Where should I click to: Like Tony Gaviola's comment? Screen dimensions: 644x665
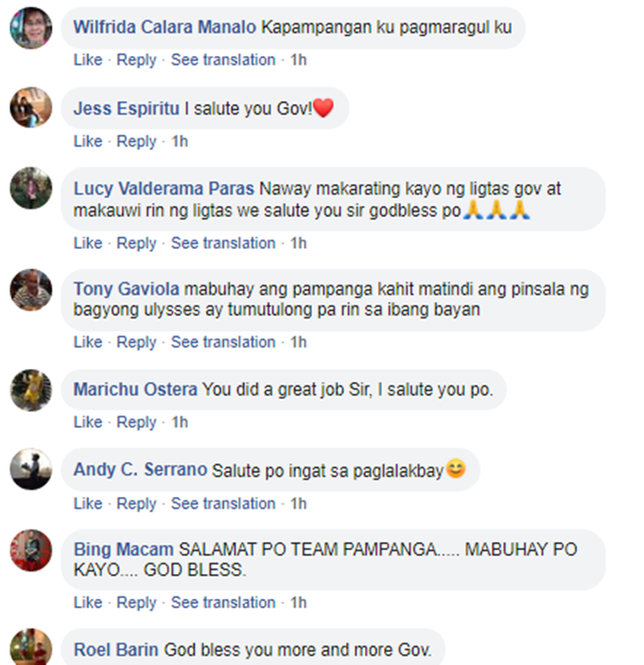[x=88, y=342]
